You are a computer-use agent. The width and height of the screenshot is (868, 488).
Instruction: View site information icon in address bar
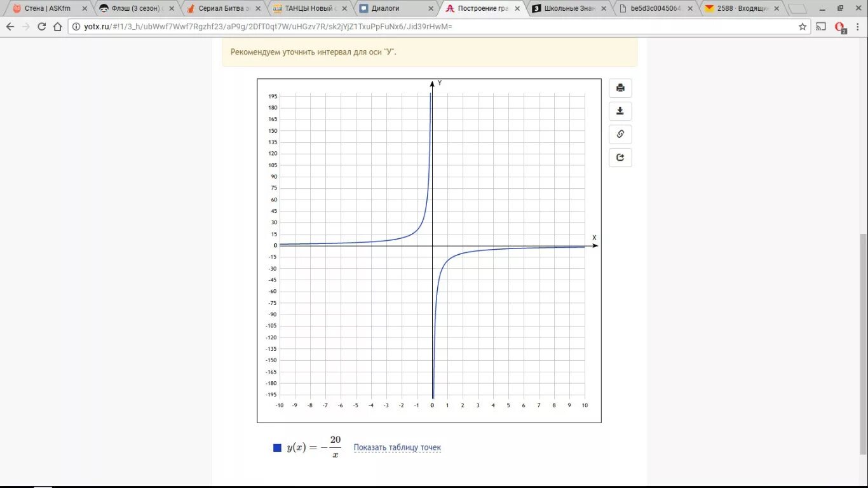click(x=76, y=27)
